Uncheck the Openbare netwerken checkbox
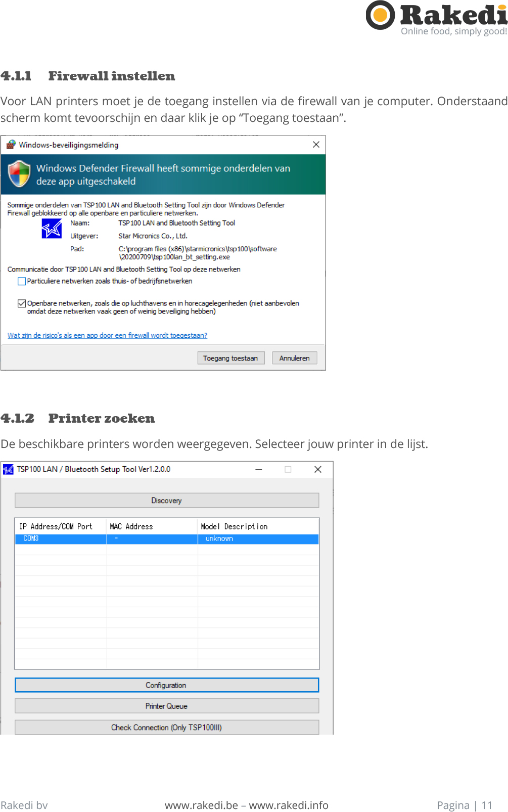508x812 pixels. point(22,303)
